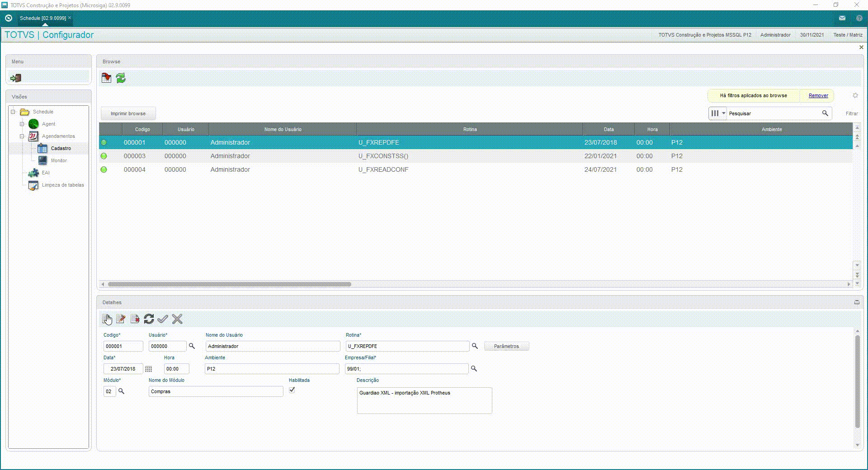Viewport: 868px width, 470px height.
Task: Refresh the browse list with green arrows icon
Action: [x=121, y=78]
